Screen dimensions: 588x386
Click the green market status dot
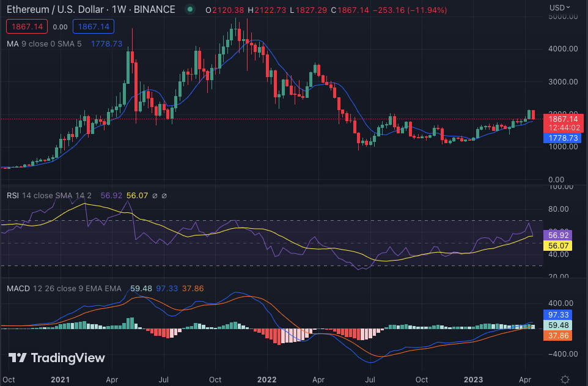[190, 9]
